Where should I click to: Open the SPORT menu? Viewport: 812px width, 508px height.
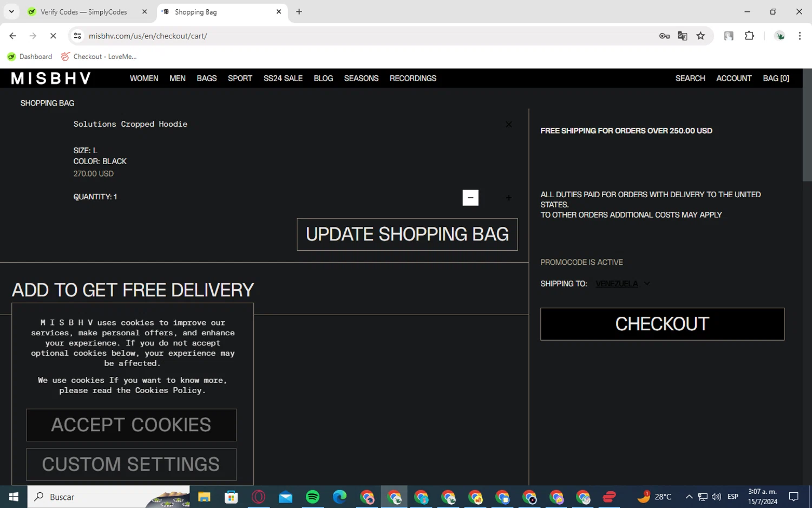240,79
